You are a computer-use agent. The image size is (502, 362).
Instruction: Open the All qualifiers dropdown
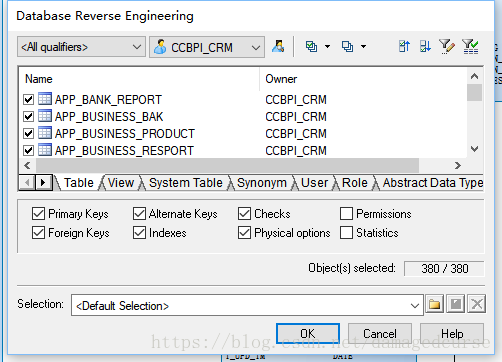81,47
